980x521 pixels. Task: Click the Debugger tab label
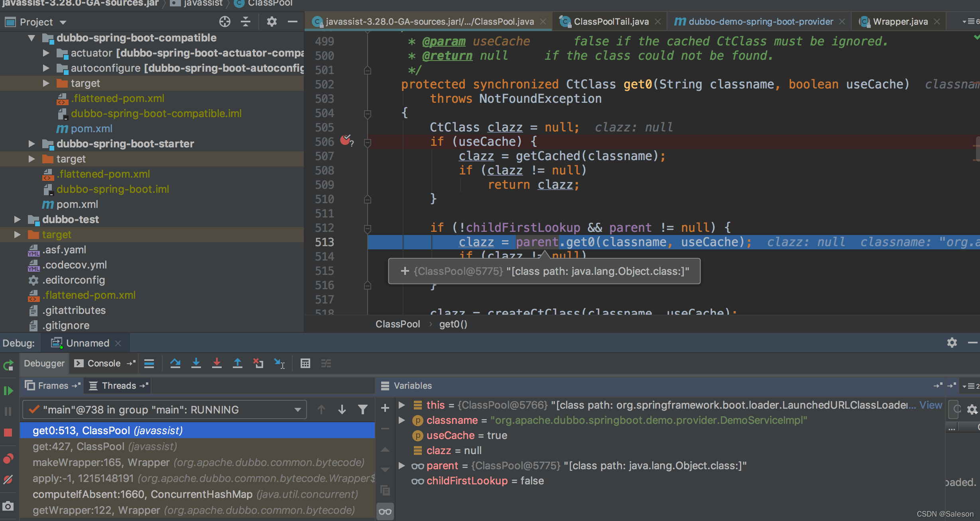(x=44, y=363)
